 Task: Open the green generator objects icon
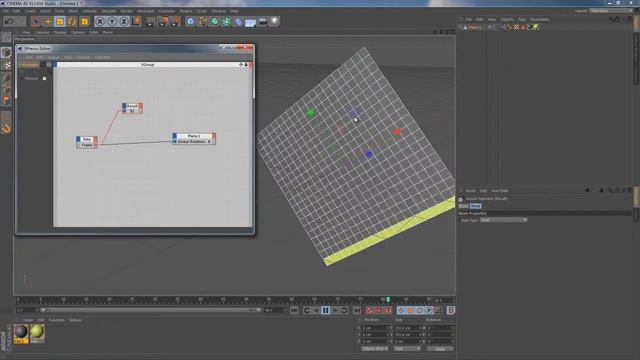coord(215,21)
